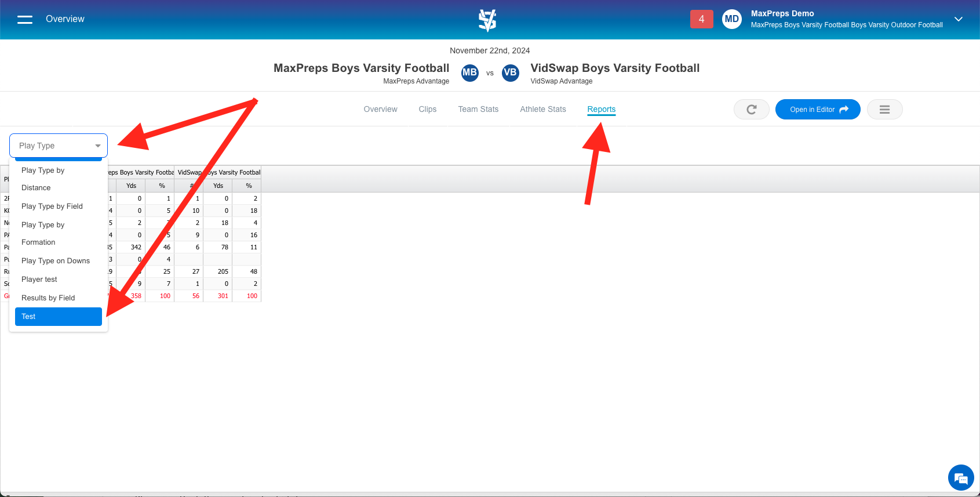This screenshot has width=980, height=497.
Task: Switch to the Overview tab
Action: (380, 109)
